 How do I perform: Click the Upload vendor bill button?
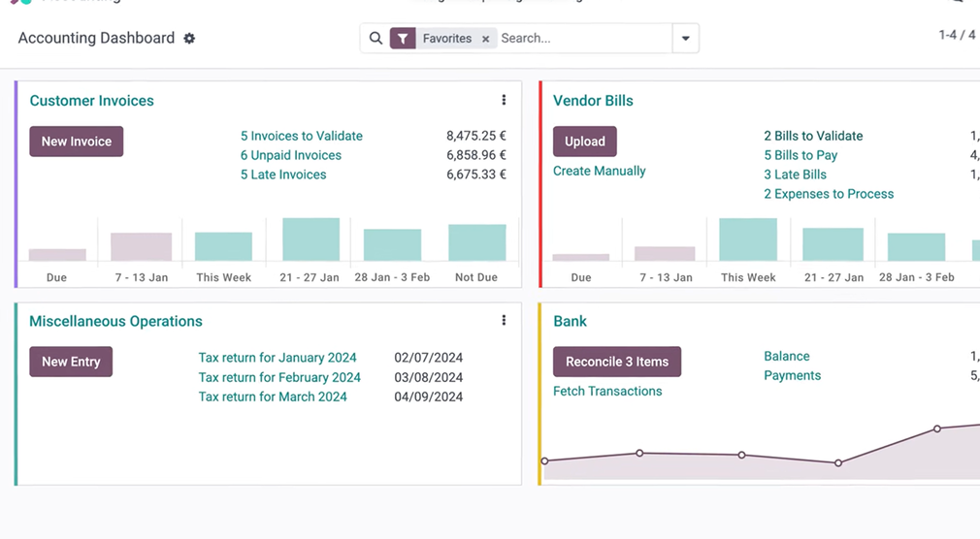584,142
